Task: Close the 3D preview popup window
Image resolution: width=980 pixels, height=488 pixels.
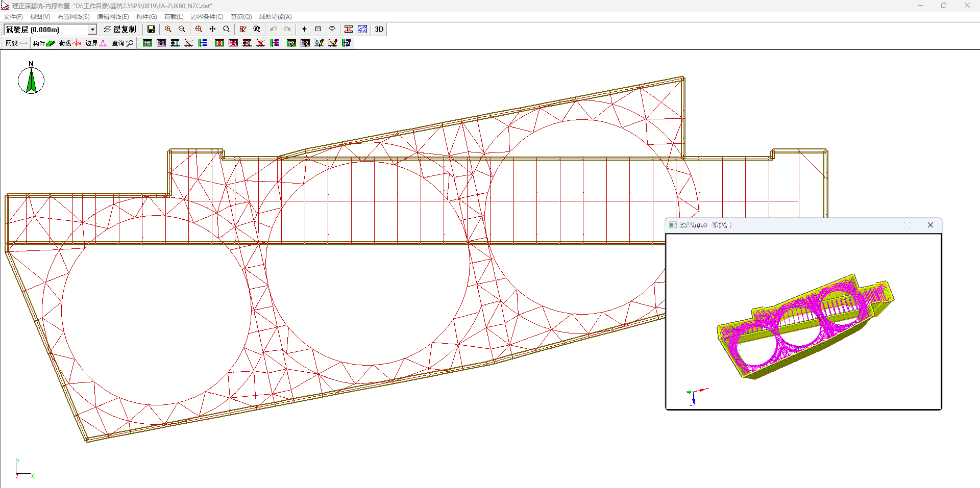Action: tap(930, 225)
